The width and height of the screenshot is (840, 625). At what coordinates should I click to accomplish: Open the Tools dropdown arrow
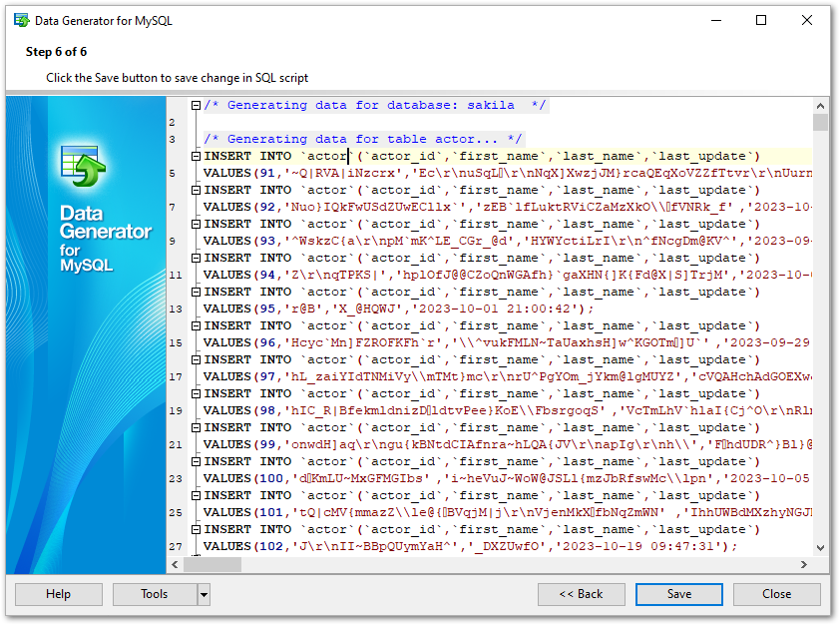pos(204,594)
